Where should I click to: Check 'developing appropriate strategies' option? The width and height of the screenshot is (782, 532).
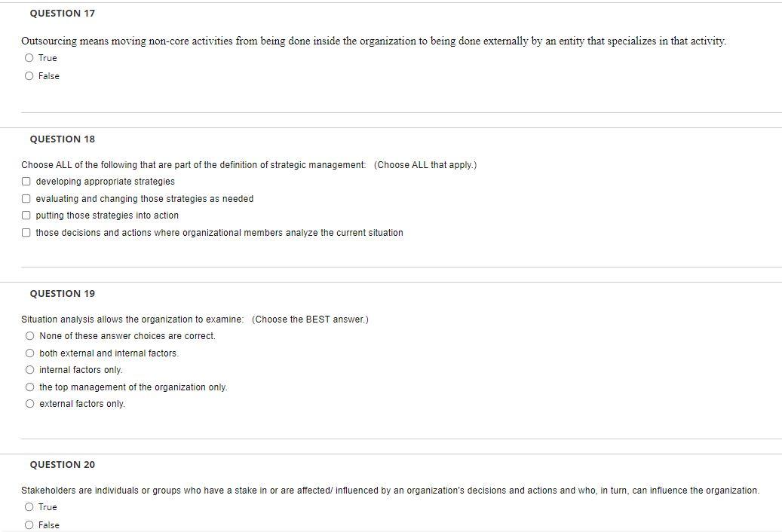(x=26, y=181)
